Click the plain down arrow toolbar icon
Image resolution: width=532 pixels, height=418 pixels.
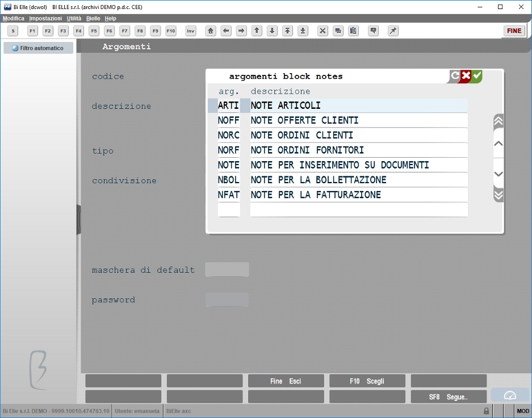click(x=272, y=31)
